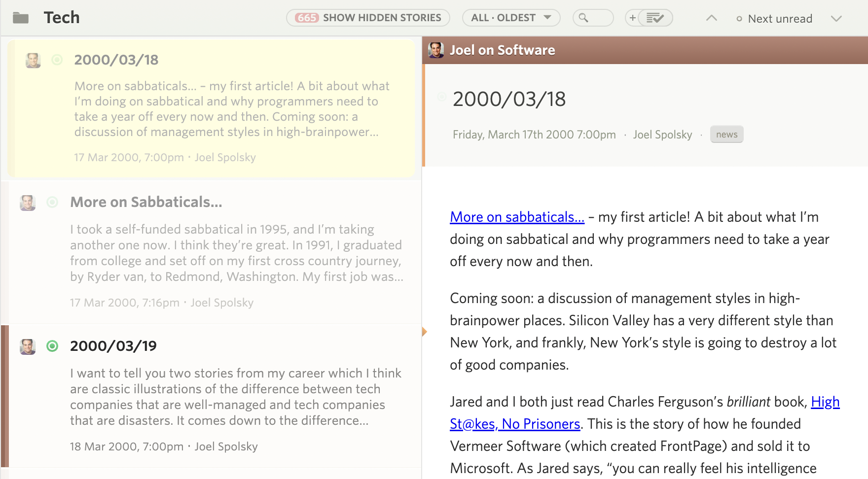Toggle read status of the 2000/03/18 story

pyautogui.click(x=57, y=60)
